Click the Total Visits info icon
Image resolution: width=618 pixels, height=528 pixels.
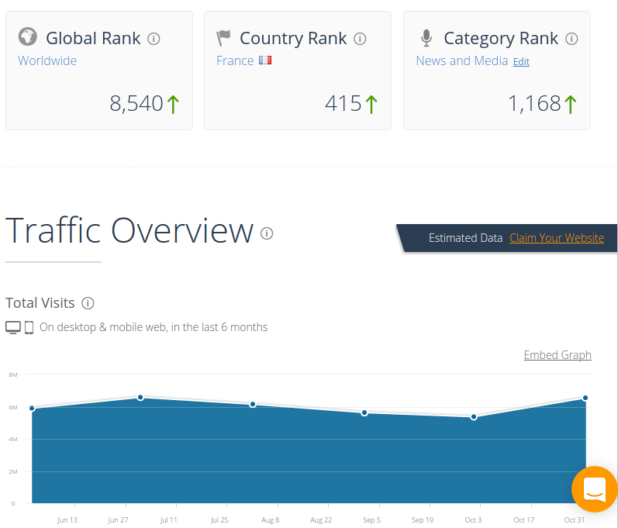coord(88,303)
